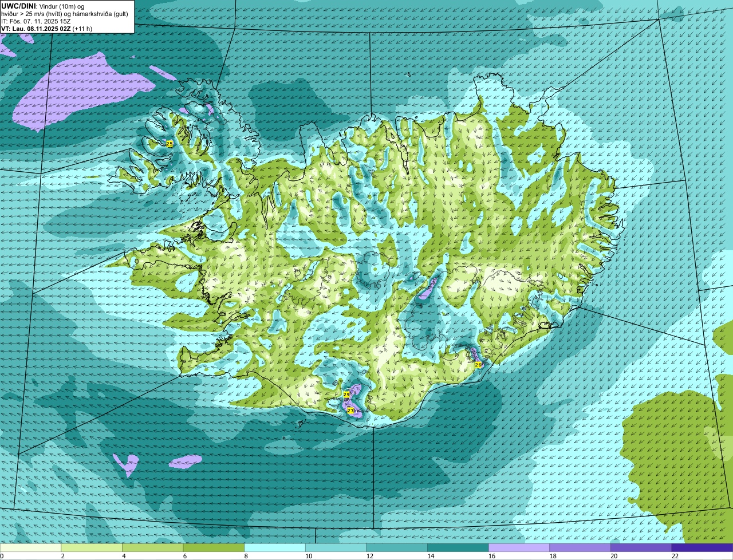
Task: Click the legend scale number 0
Action: tap(2, 556)
